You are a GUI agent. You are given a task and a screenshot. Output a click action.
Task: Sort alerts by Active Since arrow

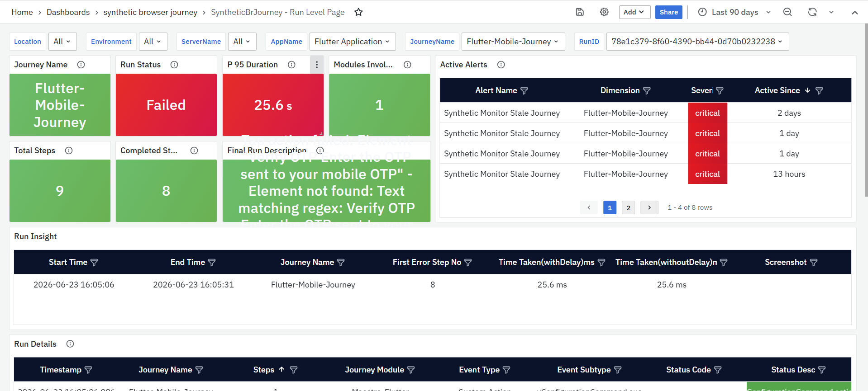(x=807, y=90)
